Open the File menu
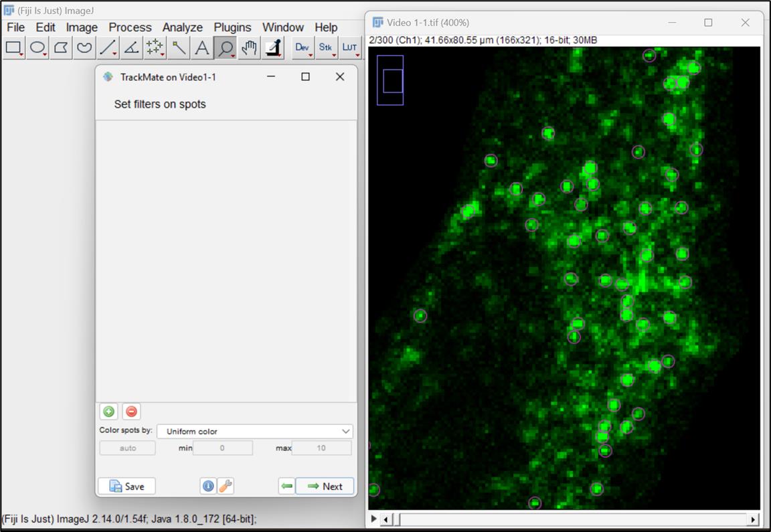771x532 pixels. pos(16,27)
